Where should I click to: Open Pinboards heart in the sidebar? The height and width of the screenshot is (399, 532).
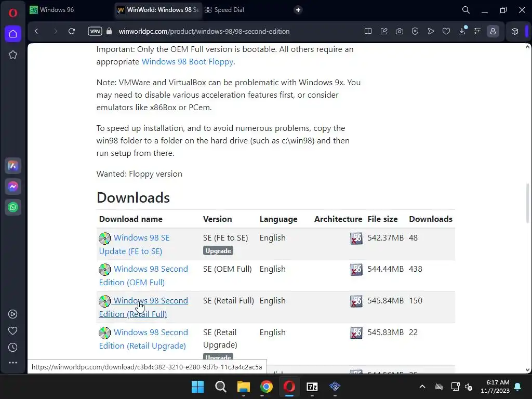(x=13, y=331)
